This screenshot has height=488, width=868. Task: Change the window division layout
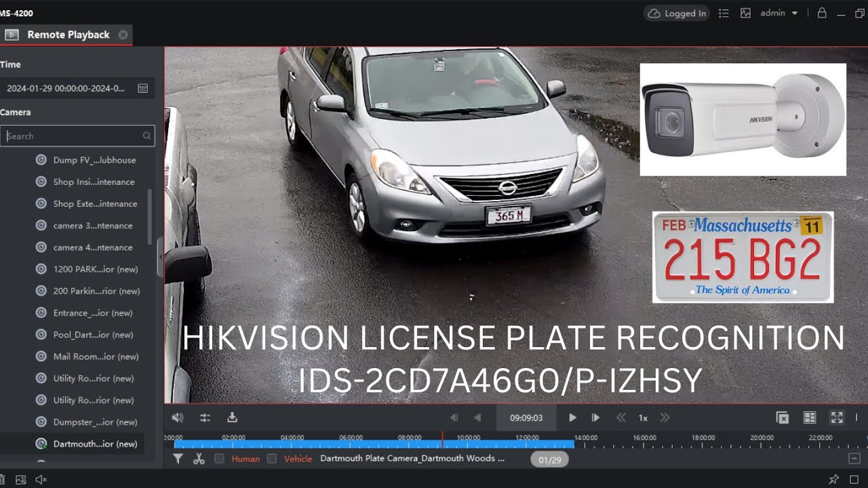(x=809, y=418)
